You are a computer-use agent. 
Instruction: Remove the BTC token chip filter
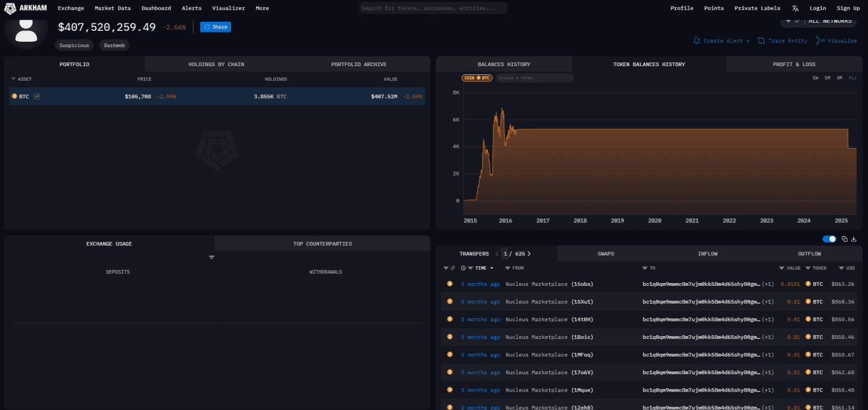tap(477, 78)
